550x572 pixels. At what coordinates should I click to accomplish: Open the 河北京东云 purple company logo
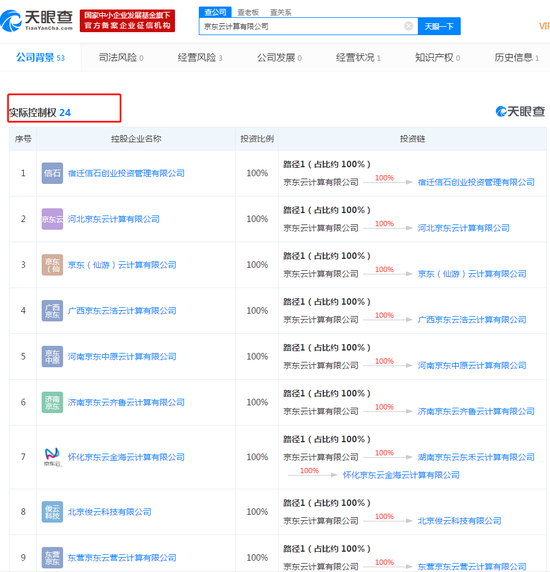[52, 219]
